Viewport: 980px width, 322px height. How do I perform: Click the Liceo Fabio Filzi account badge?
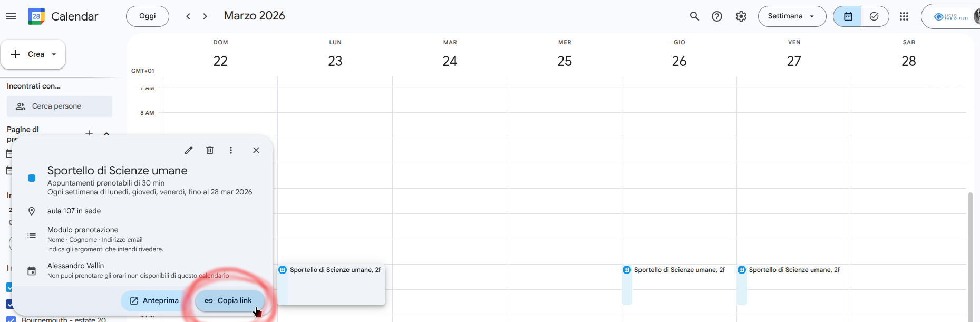[x=950, y=16]
